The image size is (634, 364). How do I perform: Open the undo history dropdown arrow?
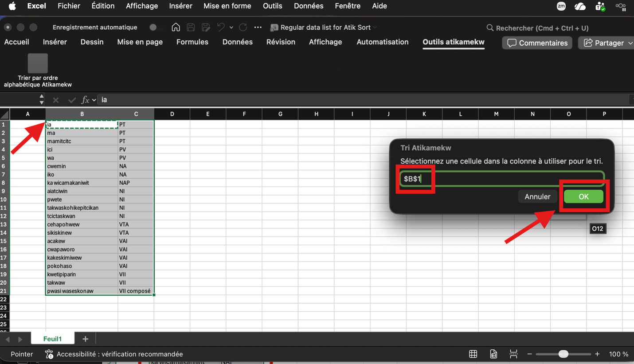pos(231,27)
